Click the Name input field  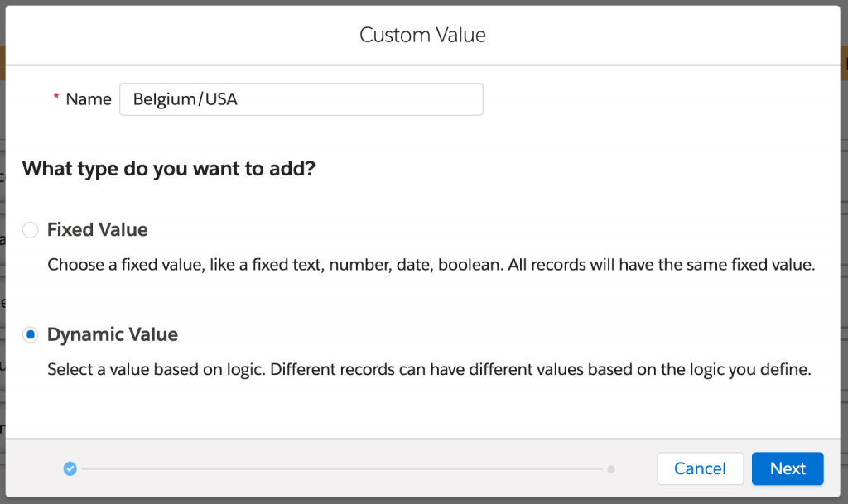pyautogui.click(x=301, y=99)
